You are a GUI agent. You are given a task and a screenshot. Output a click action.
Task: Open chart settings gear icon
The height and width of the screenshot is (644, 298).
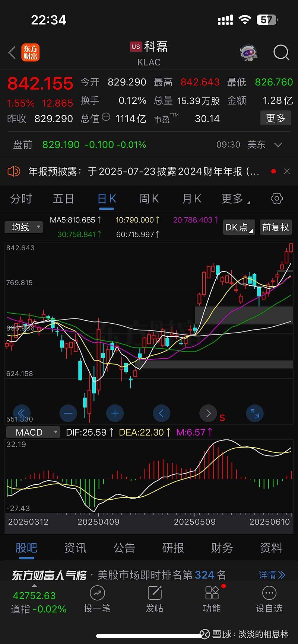(x=277, y=198)
